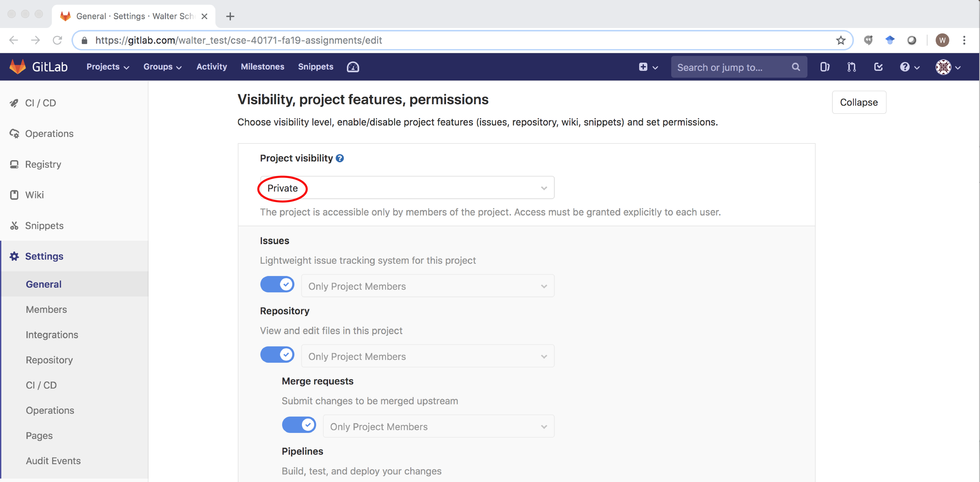
Task: Open Repository settings in sidebar
Action: click(x=49, y=360)
